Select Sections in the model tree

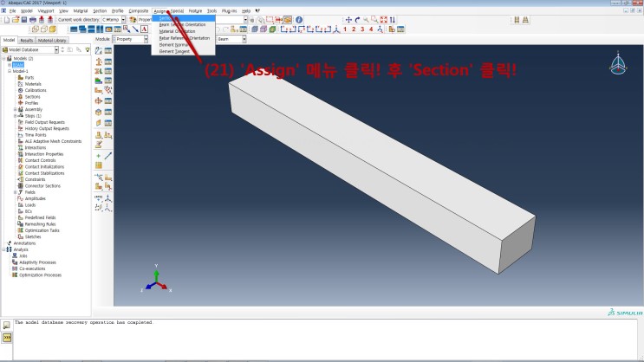point(32,97)
